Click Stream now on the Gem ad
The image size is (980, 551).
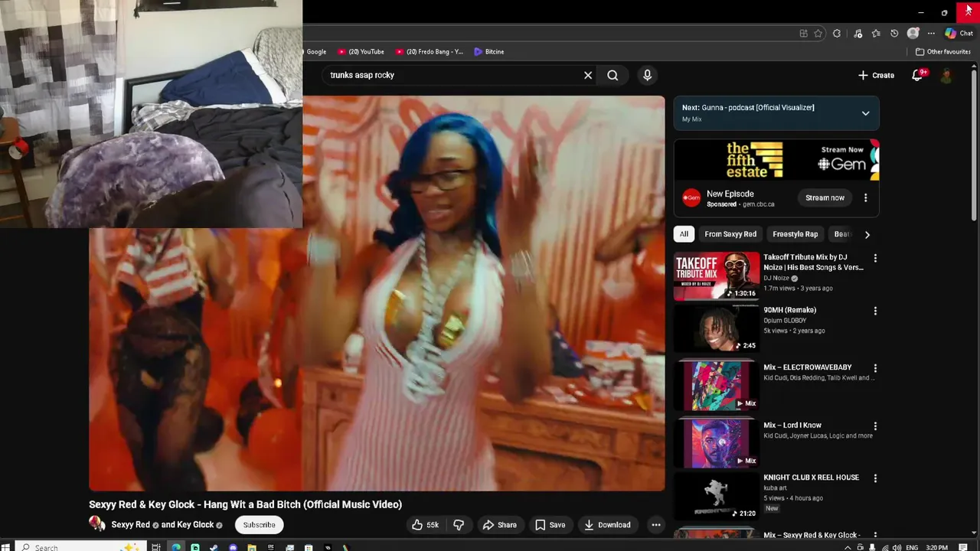pos(825,197)
